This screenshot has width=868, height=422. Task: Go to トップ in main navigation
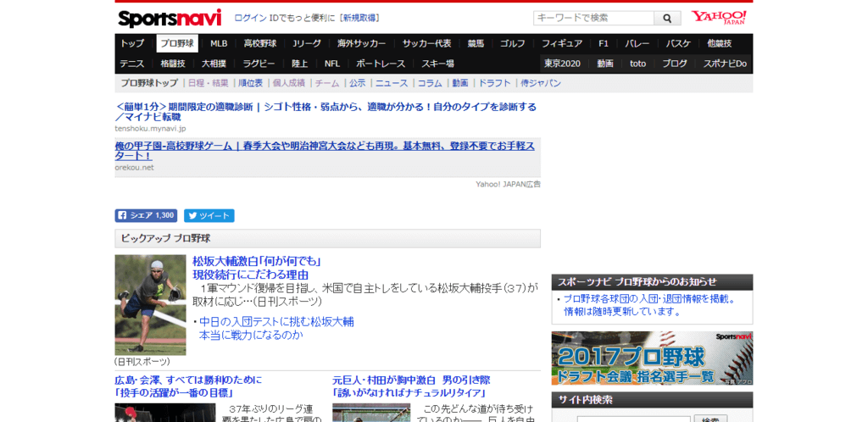132,44
